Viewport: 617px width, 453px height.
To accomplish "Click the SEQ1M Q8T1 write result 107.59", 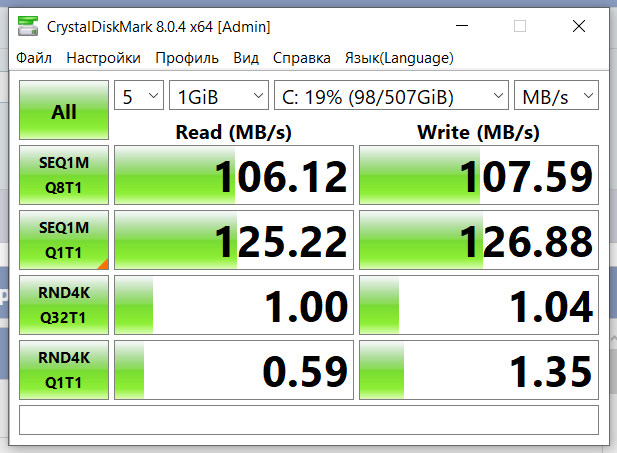I will click(x=479, y=175).
